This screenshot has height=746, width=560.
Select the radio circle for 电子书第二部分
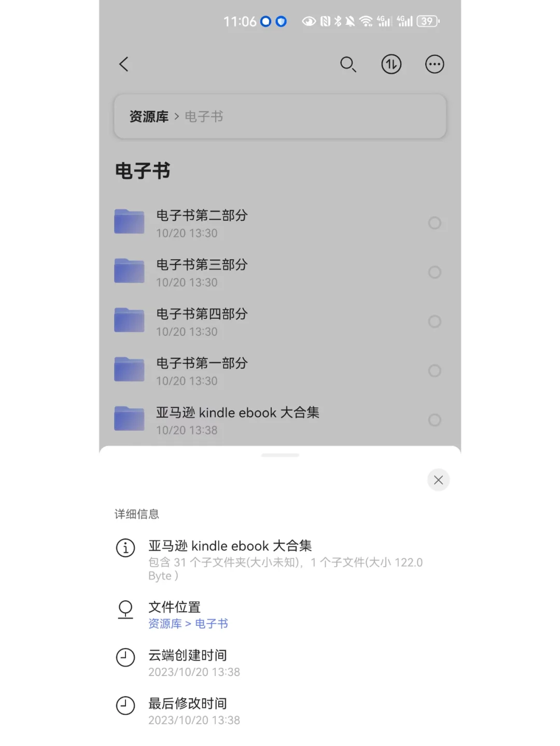tap(435, 223)
